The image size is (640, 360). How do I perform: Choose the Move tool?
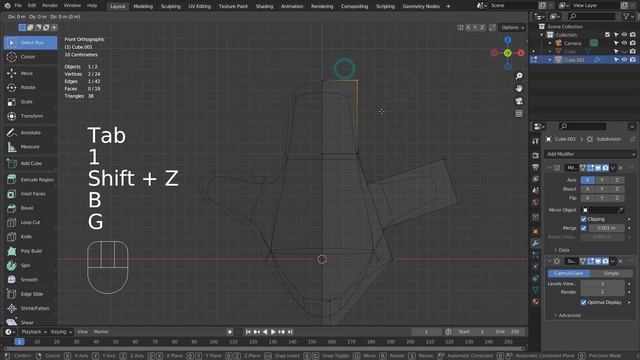(x=30, y=73)
